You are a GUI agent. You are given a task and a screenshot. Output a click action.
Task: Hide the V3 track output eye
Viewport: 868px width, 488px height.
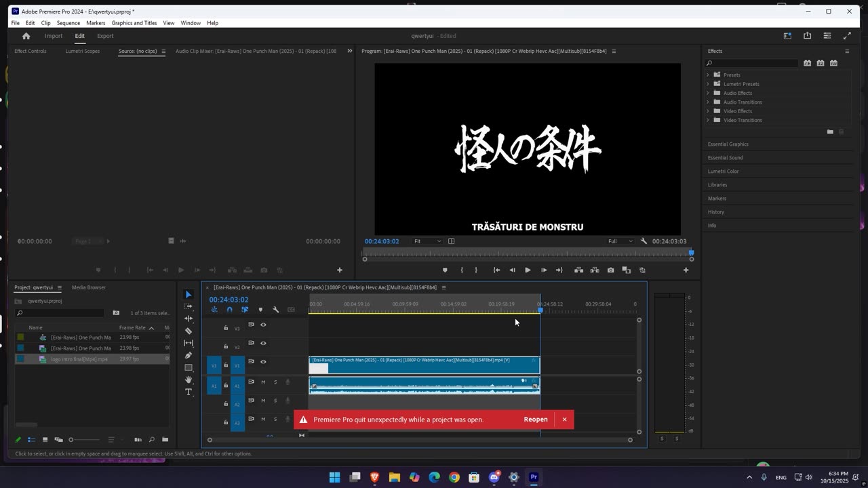(x=263, y=325)
